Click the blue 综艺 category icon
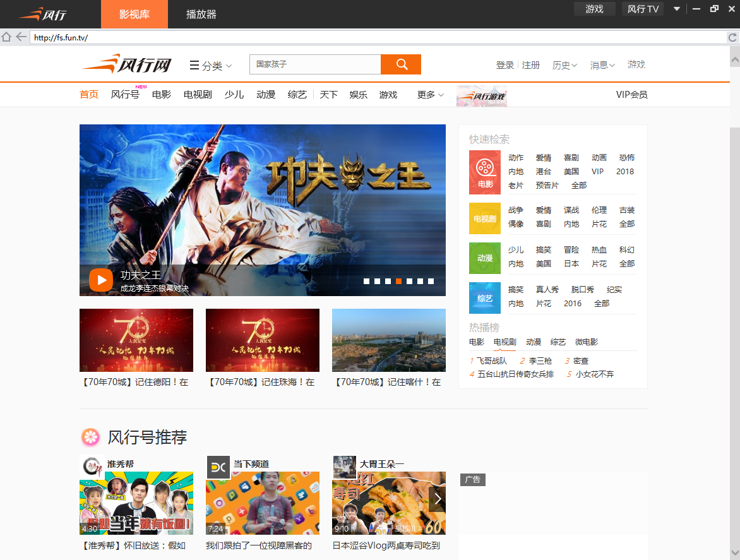The image size is (740, 560). [x=485, y=298]
